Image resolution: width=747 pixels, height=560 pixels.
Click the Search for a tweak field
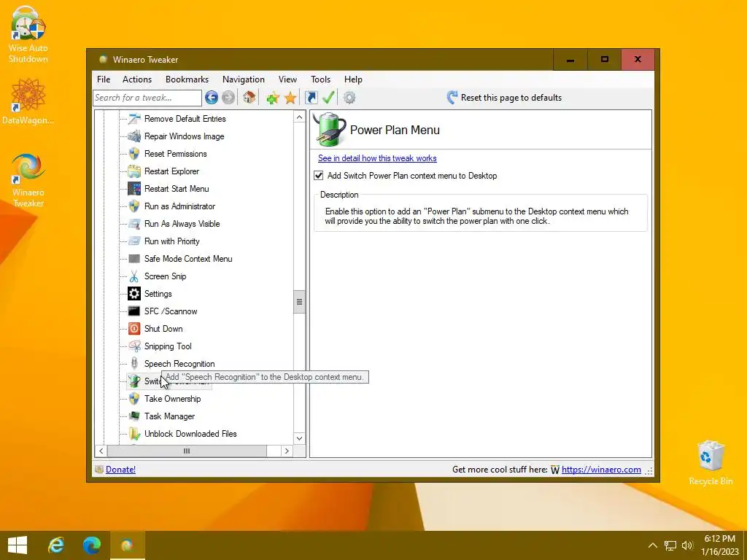[x=147, y=98]
